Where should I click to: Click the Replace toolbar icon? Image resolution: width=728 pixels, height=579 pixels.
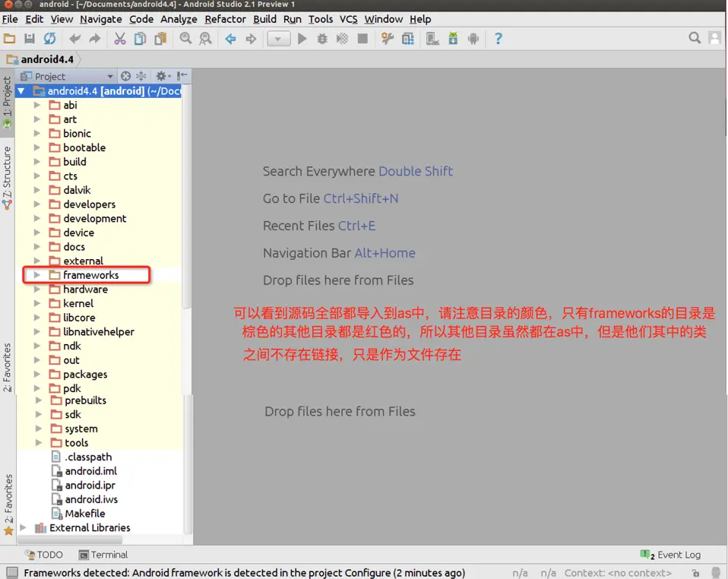[x=205, y=39]
